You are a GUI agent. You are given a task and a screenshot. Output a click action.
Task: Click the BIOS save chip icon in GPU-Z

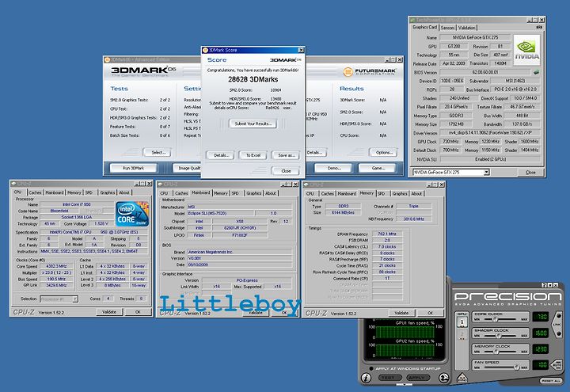tap(536, 72)
